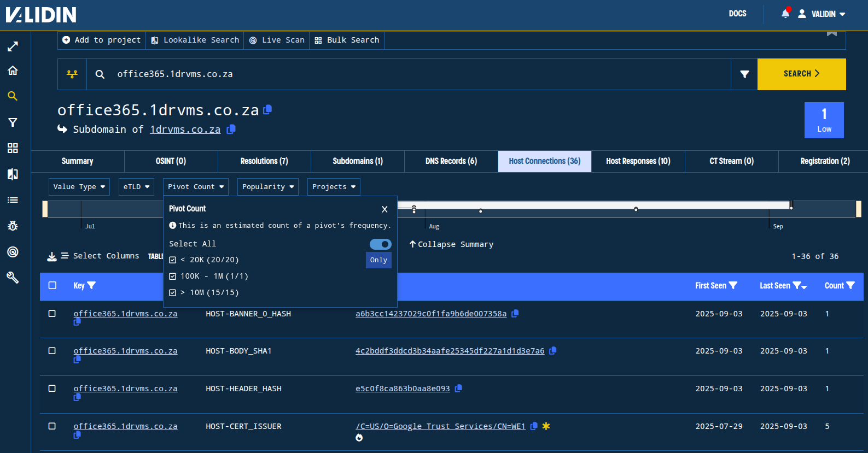Click the Only button for < 20K
Image resolution: width=868 pixels, height=453 pixels.
point(378,260)
